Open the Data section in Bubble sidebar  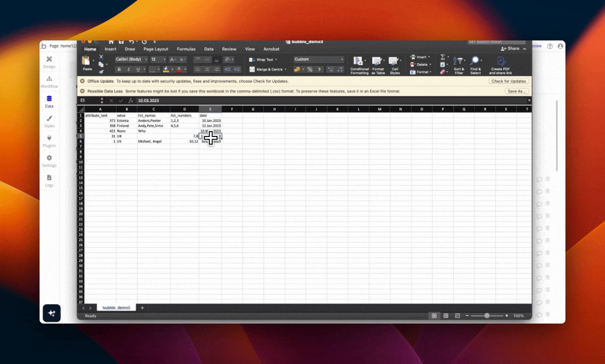[49, 102]
